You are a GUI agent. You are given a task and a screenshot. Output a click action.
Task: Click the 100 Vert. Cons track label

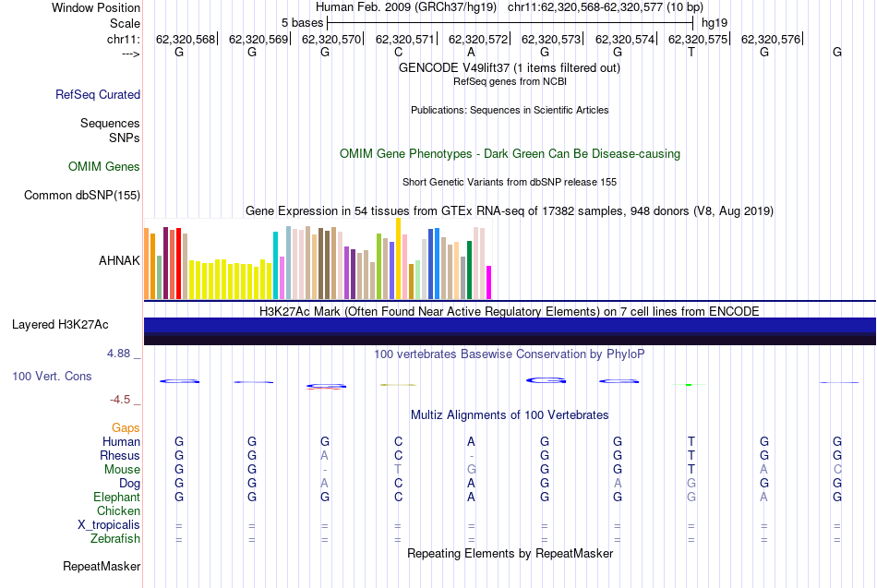(x=52, y=376)
